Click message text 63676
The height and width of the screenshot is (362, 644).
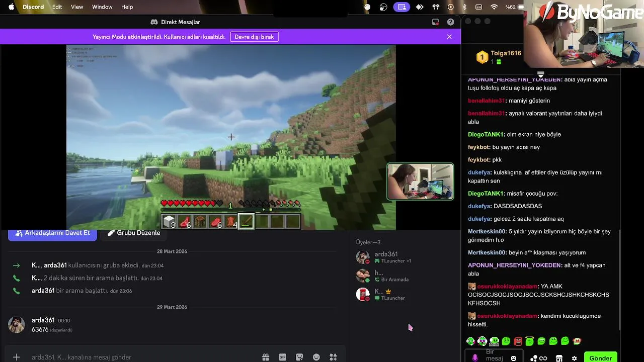pos(40,329)
